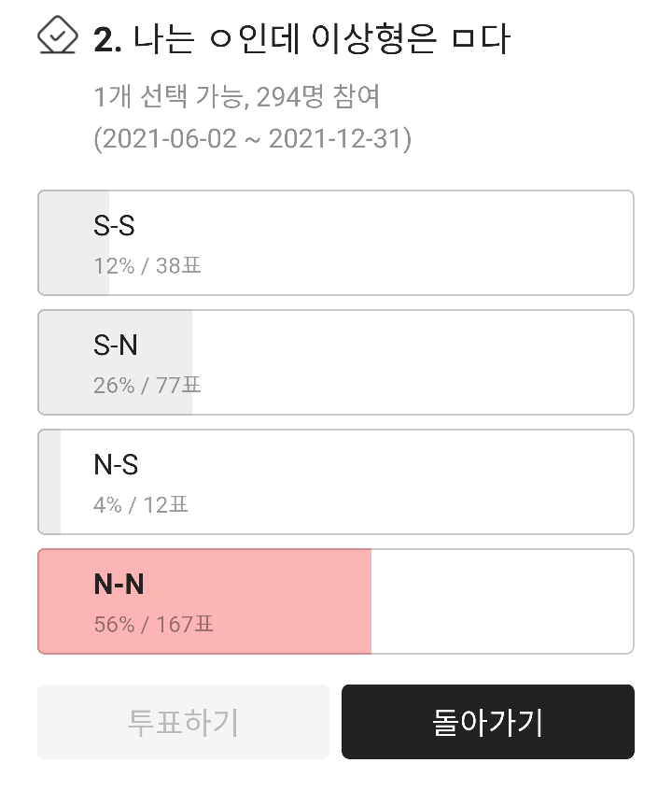The image size is (672, 791).
Task: Pick the highlighted N-N option label
Action: pyautogui.click(x=119, y=585)
